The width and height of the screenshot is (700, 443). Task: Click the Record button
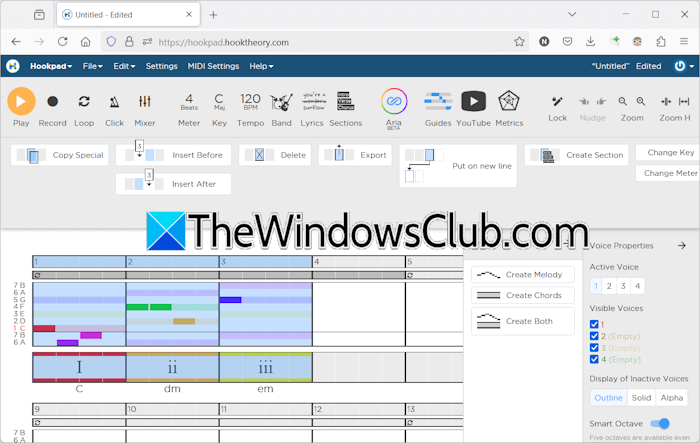pyautogui.click(x=52, y=102)
